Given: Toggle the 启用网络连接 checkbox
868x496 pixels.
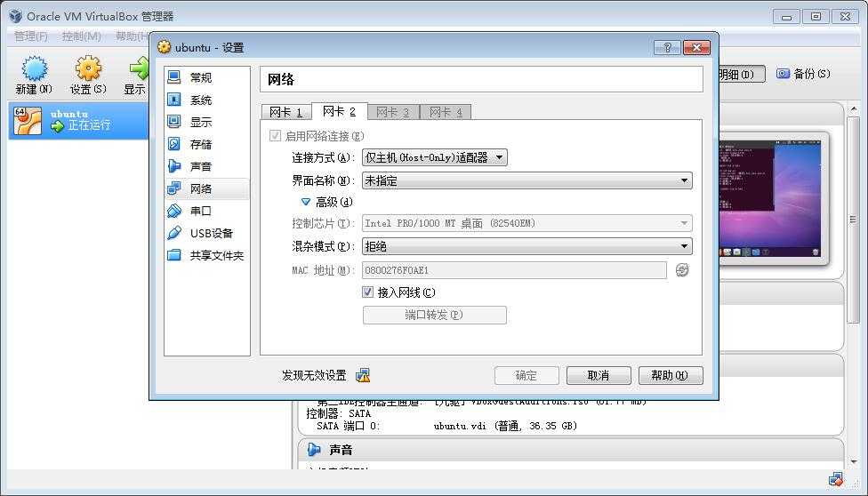Looking at the screenshot, I should 275,136.
